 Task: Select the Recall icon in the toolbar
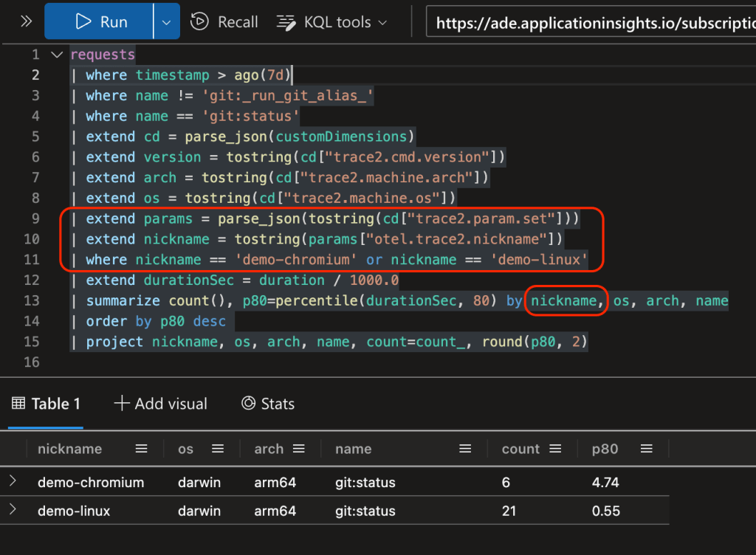point(199,22)
